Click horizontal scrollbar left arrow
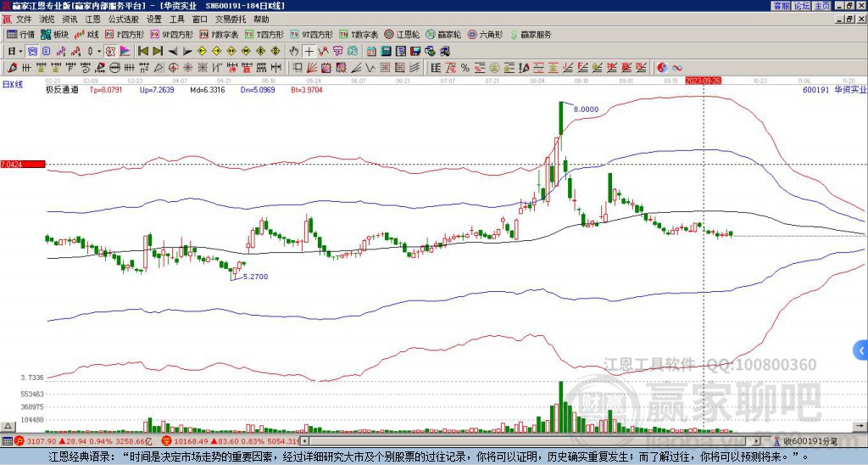This screenshot has height=465, width=868. click(x=304, y=441)
